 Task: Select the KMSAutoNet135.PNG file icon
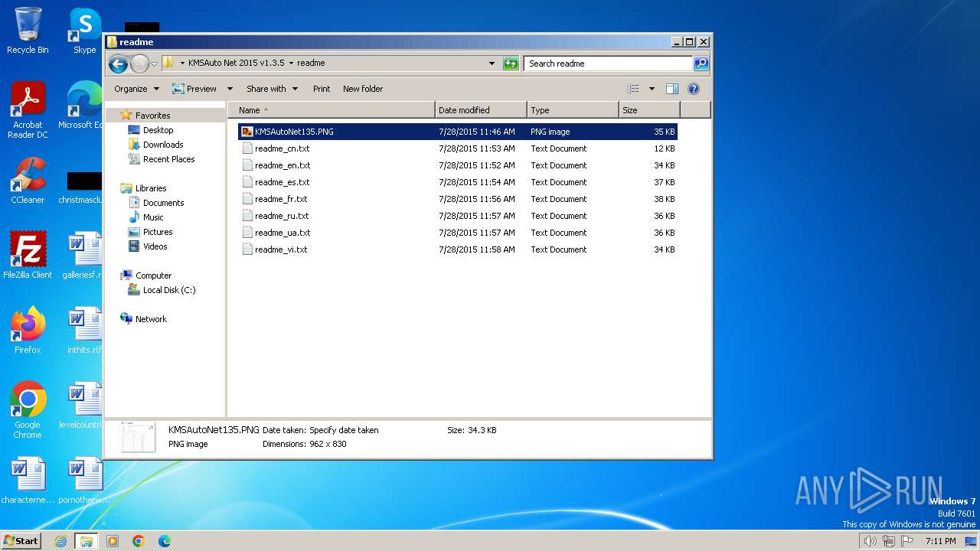click(247, 132)
